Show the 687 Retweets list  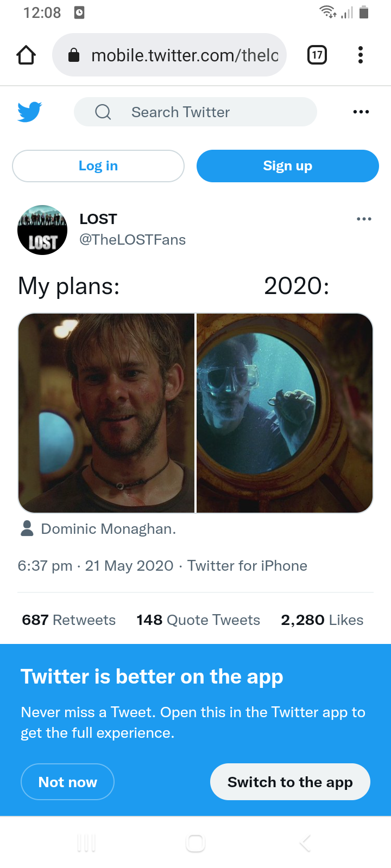pyautogui.click(x=69, y=620)
